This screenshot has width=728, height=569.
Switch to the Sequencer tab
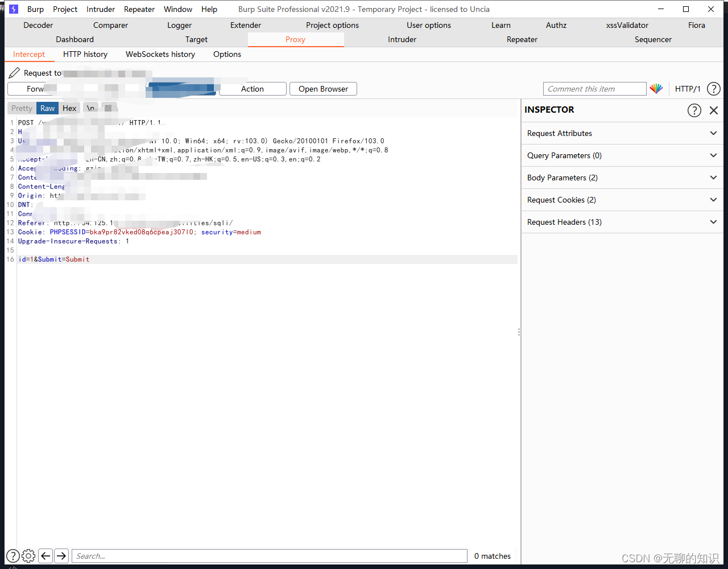[x=653, y=39]
